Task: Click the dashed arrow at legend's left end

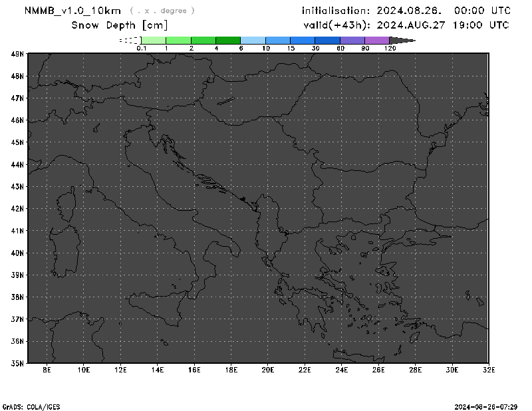Action: [x=130, y=41]
